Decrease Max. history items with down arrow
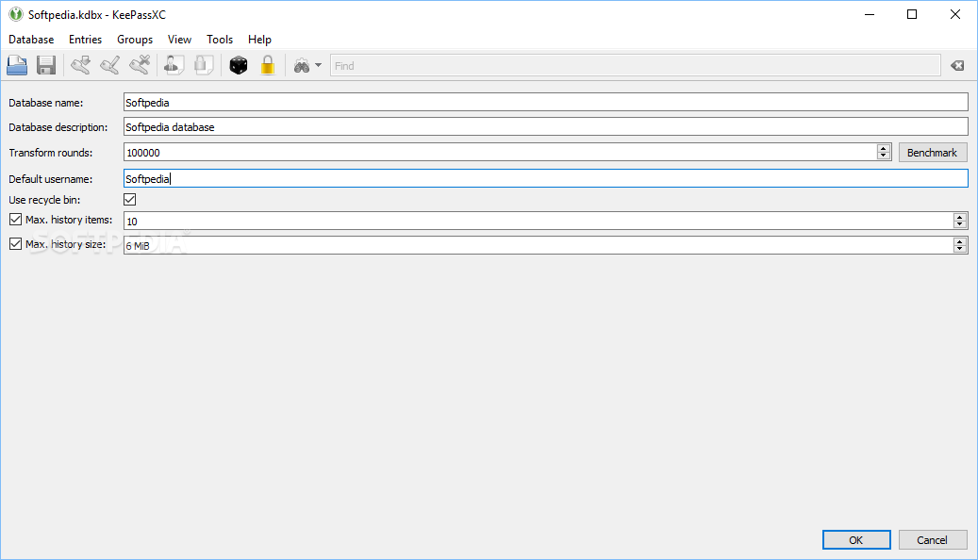This screenshot has width=978, height=560. click(x=960, y=224)
